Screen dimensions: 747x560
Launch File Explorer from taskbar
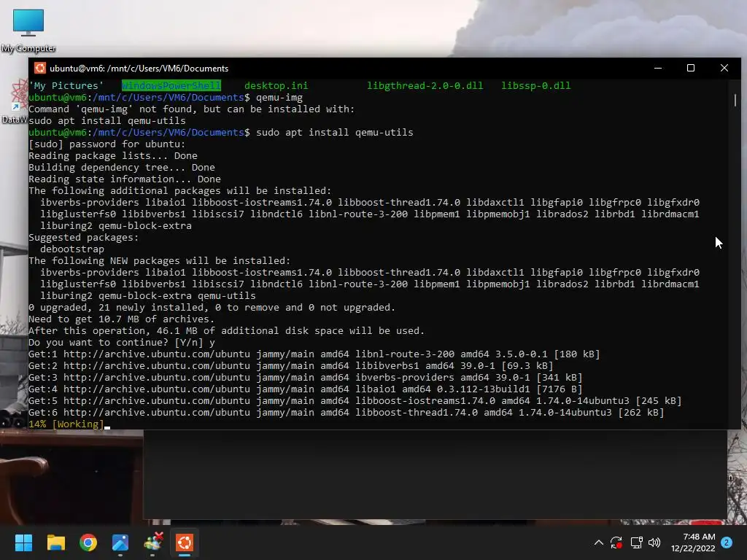point(55,542)
